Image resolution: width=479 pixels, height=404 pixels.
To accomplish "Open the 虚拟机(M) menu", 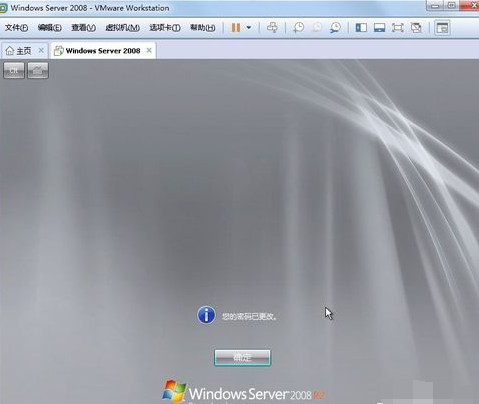I will (122, 27).
